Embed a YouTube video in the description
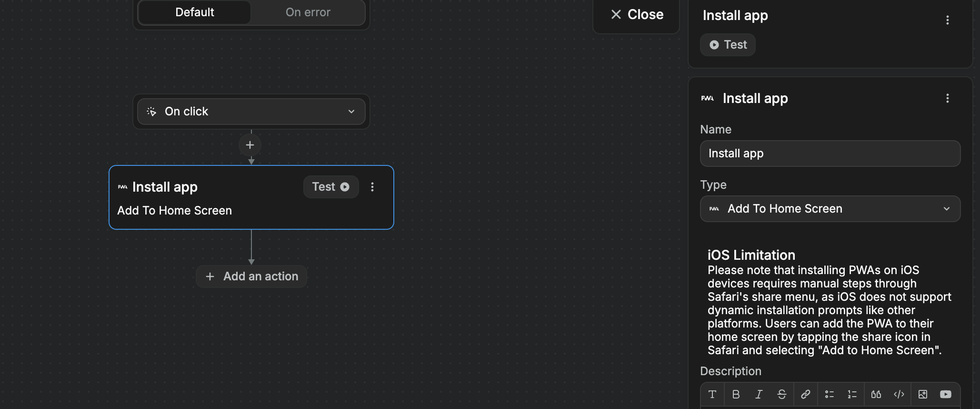980x409 pixels. [946, 394]
